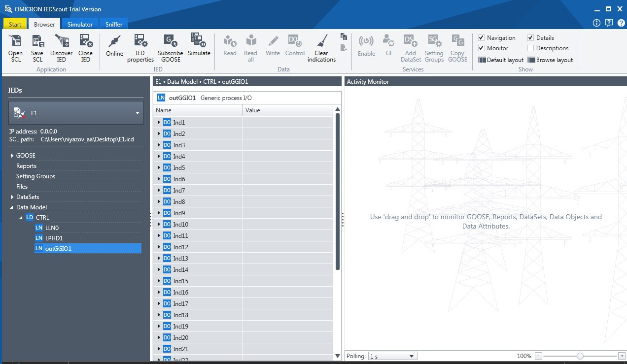
Task: Select outGGIO1 logical node
Action: point(87,249)
